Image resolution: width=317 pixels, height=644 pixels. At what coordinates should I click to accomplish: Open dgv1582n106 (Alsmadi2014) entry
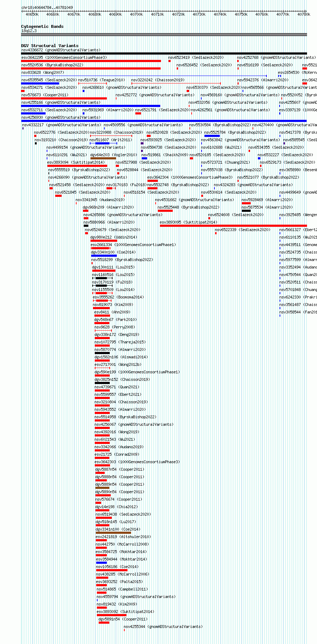point(121,357)
